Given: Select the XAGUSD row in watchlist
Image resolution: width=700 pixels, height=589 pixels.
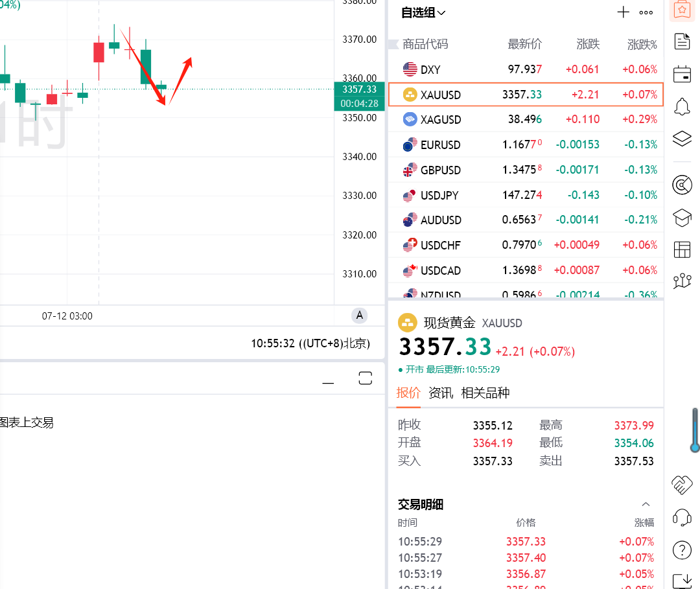Looking at the screenshot, I should click(525, 119).
